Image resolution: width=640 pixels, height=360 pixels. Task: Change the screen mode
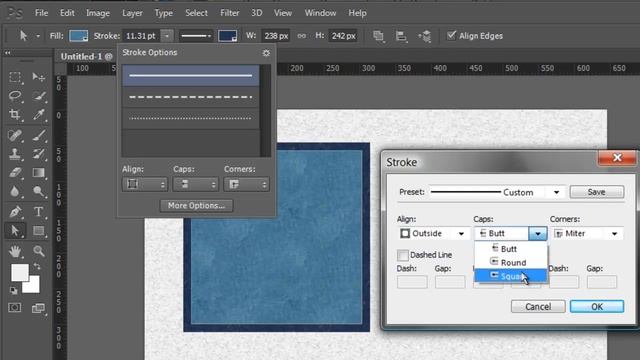point(39,308)
